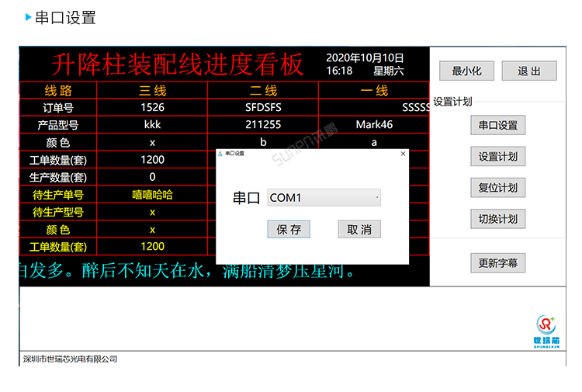Minimize the board using 最小化 button

[466, 71]
